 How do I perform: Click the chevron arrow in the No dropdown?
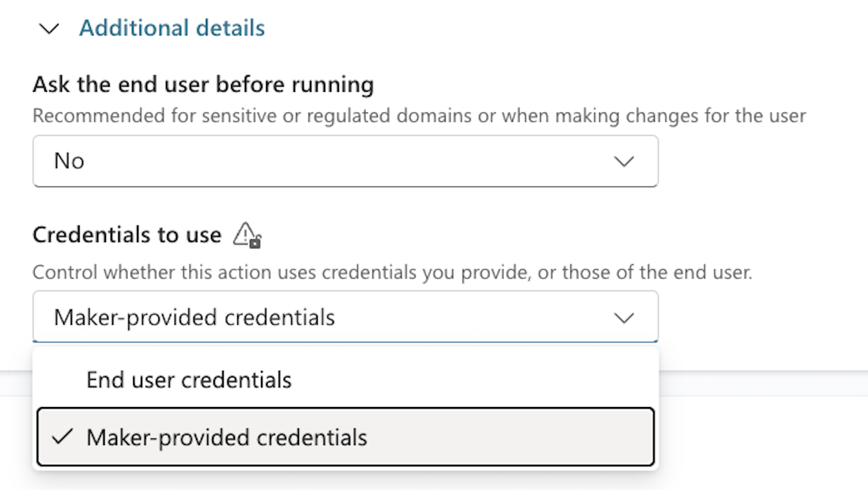[x=624, y=161]
